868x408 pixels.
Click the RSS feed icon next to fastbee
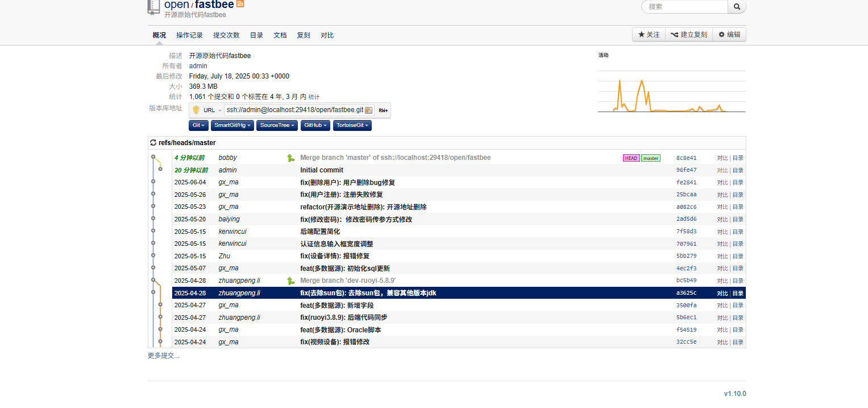click(240, 3)
